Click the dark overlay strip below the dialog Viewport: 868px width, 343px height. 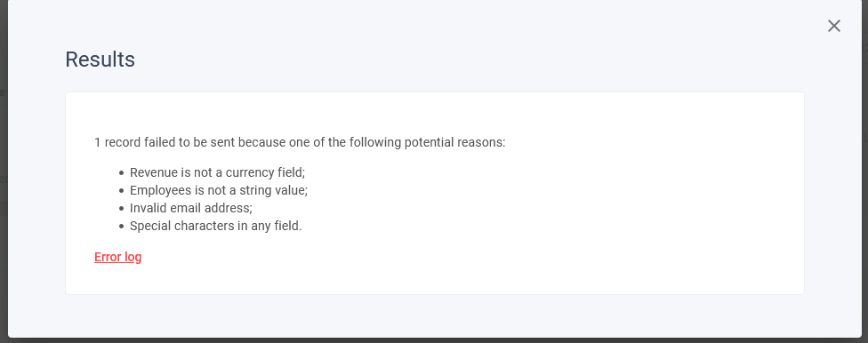click(434, 340)
